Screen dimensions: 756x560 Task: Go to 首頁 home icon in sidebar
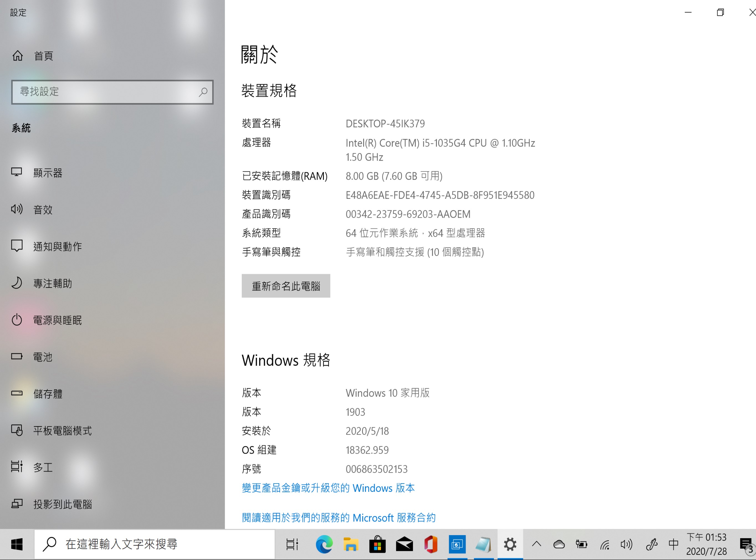pos(18,56)
